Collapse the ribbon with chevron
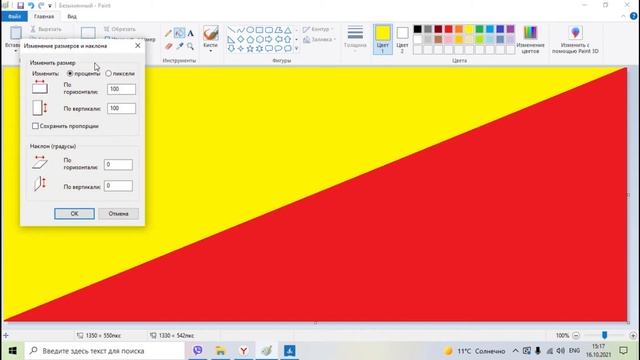Screen dimensions: 640x360 point(623,16)
